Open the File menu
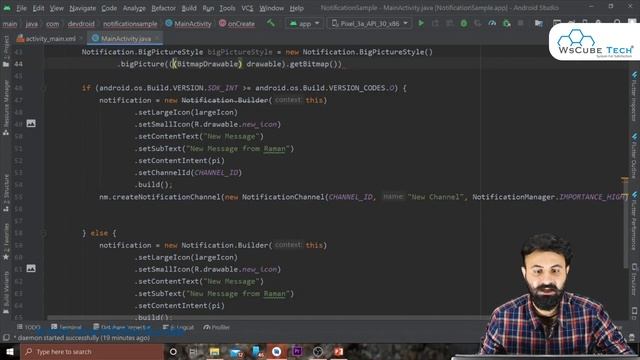640x360 pixels. click(x=21, y=8)
